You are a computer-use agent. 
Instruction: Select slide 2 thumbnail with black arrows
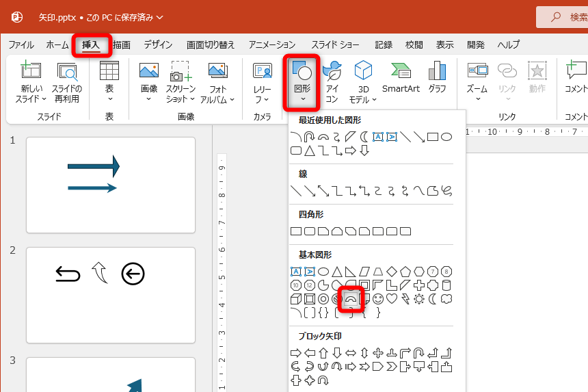point(111,296)
